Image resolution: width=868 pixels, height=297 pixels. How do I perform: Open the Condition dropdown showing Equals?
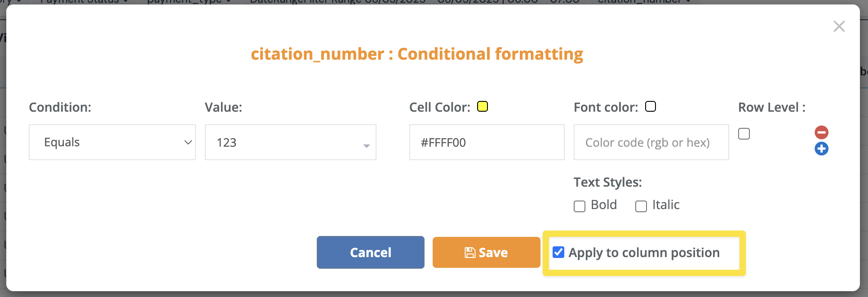112,142
